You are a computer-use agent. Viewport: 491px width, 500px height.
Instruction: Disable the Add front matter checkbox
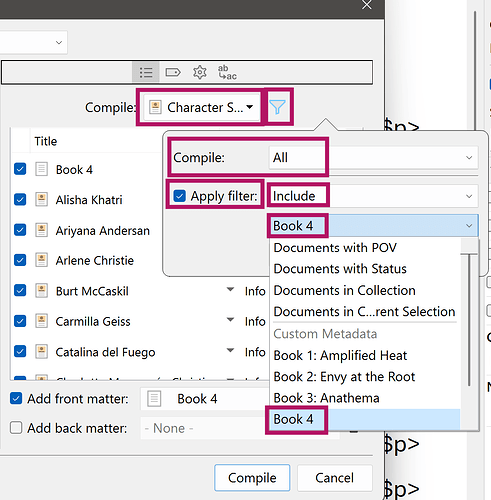coord(16,398)
